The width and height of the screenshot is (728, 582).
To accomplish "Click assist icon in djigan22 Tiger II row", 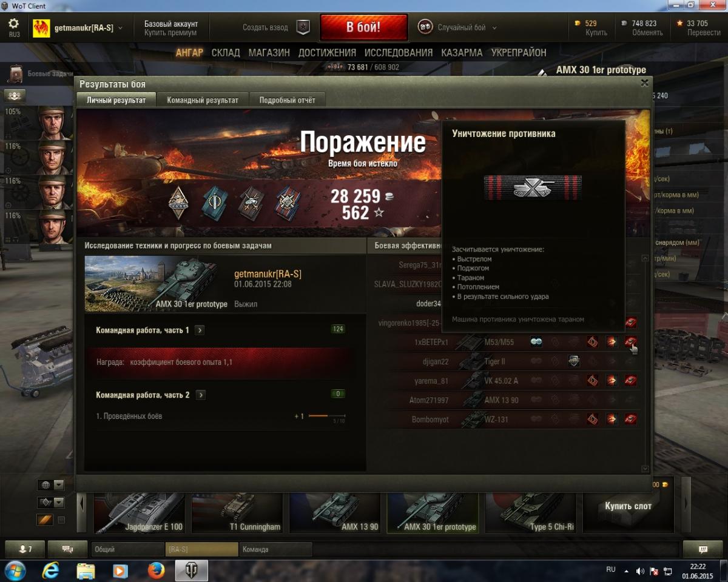I will click(x=574, y=361).
